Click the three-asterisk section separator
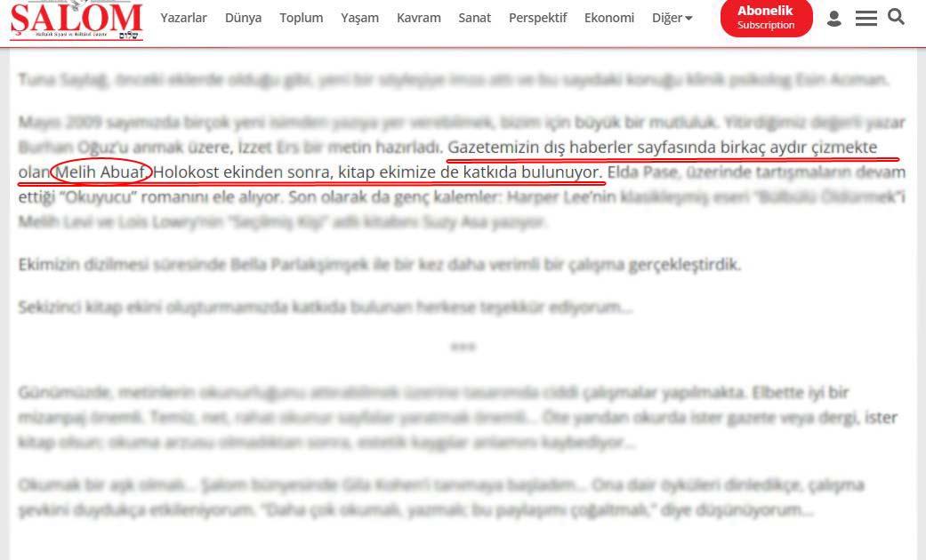926x560 pixels. click(x=463, y=347)
